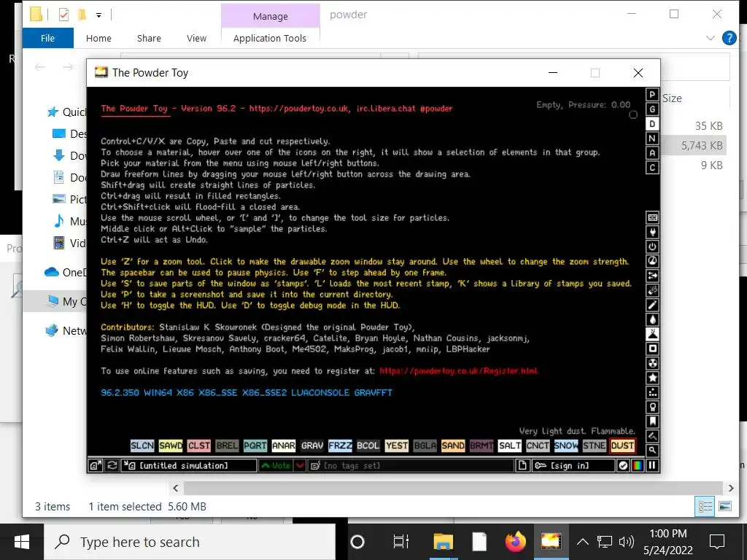
Task: Click the new blank simulation icon
Action: click(522, 465)
